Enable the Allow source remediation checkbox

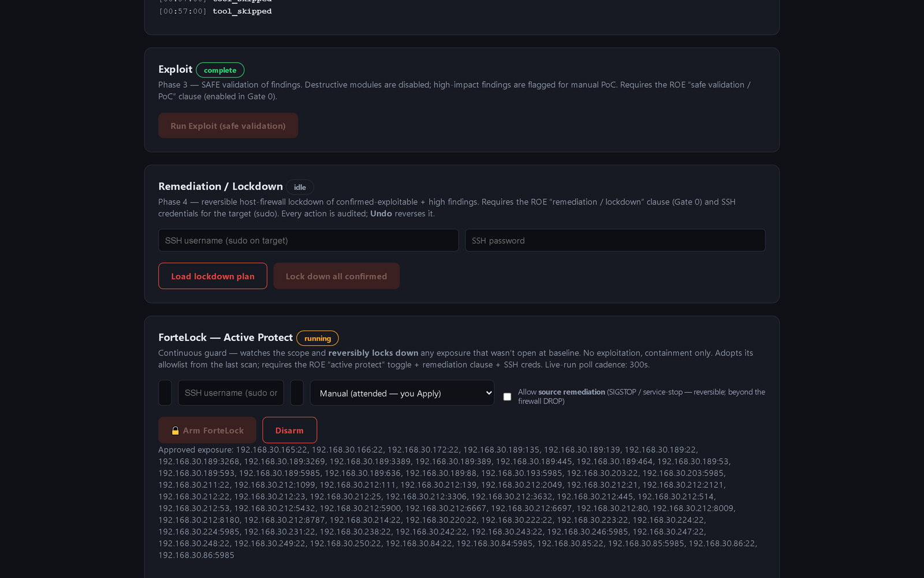(507, 397)
